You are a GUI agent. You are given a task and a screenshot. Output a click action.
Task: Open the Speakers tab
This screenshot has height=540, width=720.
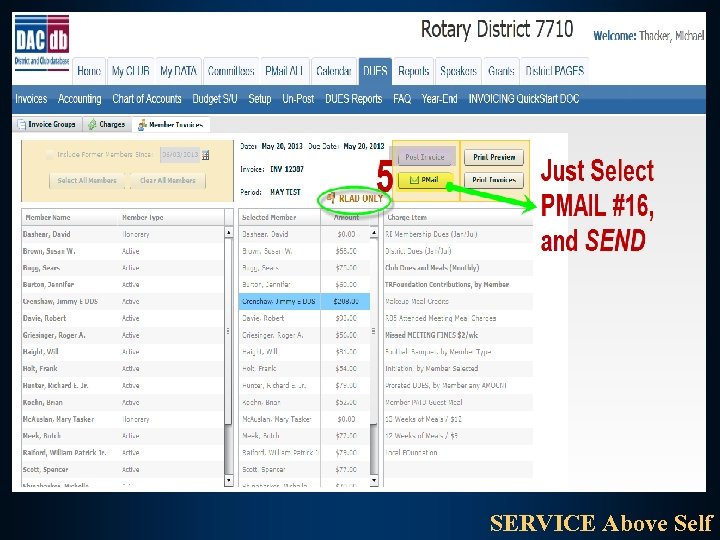pyautogui.click(x=458, y=71)
